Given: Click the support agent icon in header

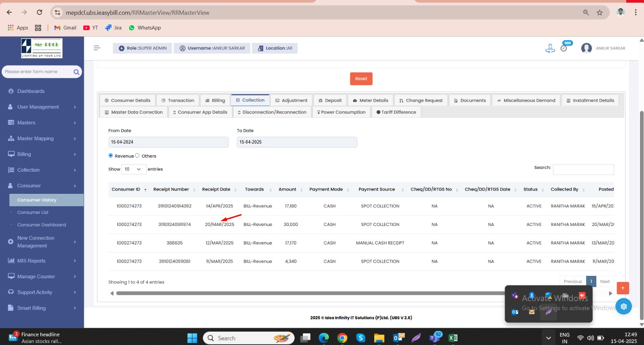Looking at the screenshot, I should click(x=550, y=48).
